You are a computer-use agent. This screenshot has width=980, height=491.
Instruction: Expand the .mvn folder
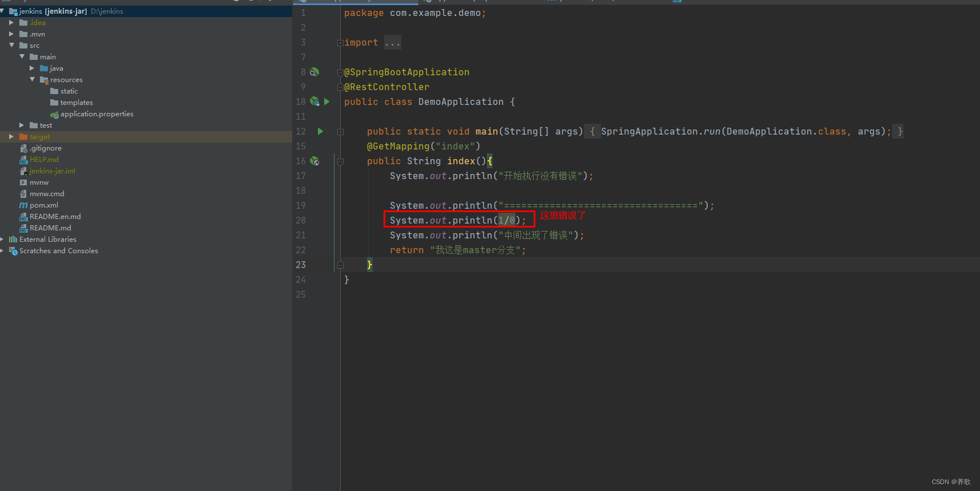pyautogui.click(x=11, y=34)
